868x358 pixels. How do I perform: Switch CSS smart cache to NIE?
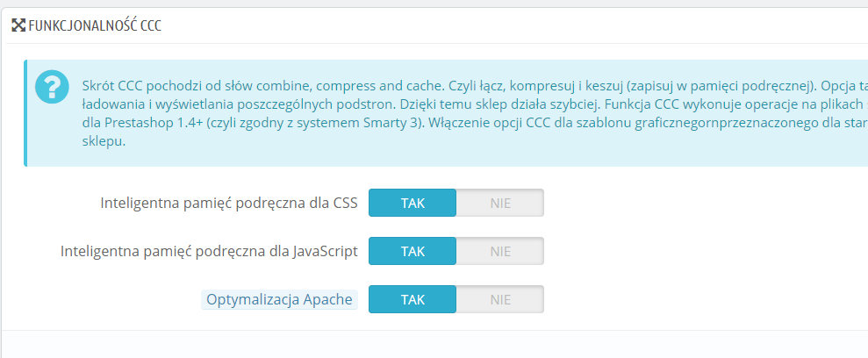tap(500, 203)
